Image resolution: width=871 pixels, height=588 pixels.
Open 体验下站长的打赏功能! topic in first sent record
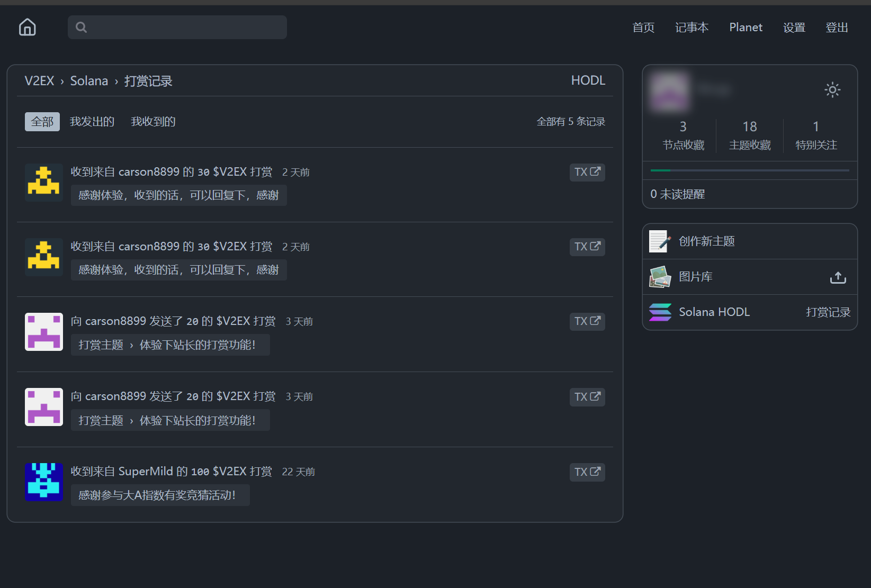coord(197,345)
